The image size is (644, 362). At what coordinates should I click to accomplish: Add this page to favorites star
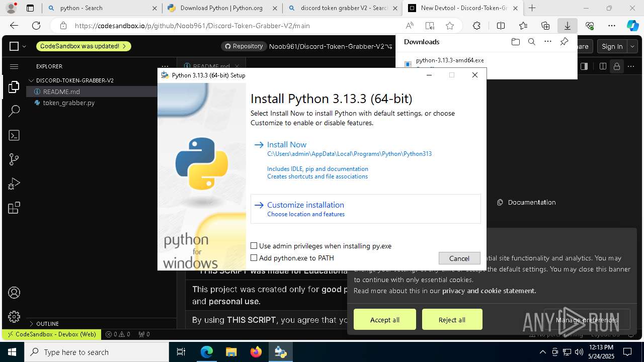coord(450,26)
